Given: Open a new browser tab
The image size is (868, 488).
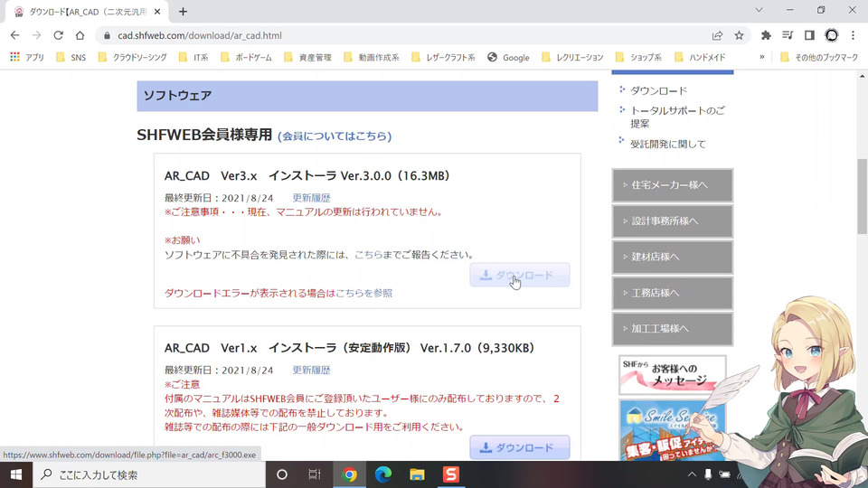Looking at the screenshot, I should [x=184, y=11].
